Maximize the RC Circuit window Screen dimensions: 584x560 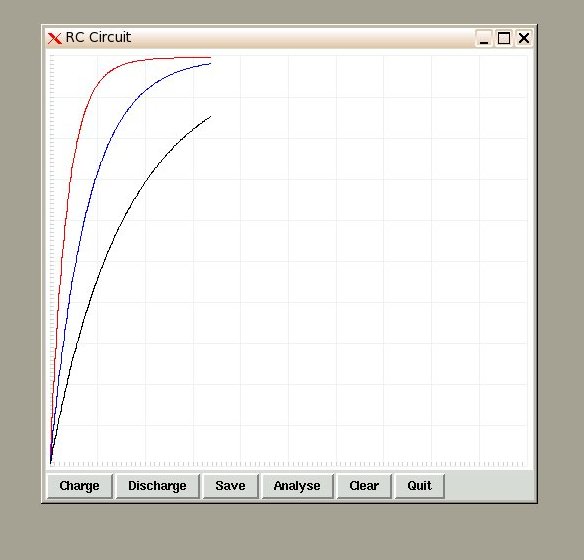click(x=504, y=38)
